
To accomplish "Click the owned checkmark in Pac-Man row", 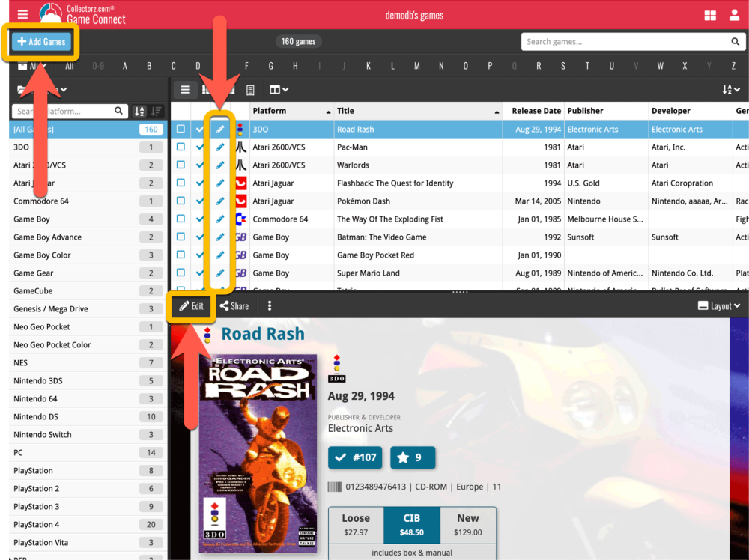I will 200,147.
